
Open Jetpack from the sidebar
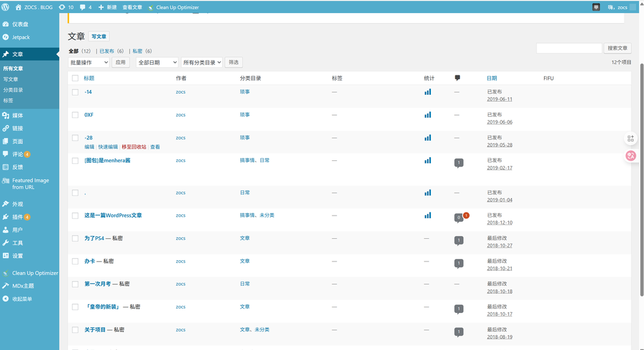(21, 37)
